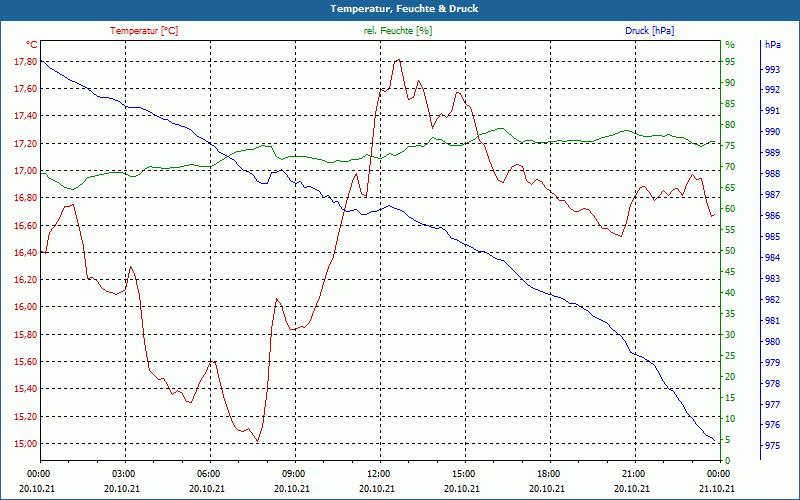Click the 09:00 time axis label

click(292, 473)
